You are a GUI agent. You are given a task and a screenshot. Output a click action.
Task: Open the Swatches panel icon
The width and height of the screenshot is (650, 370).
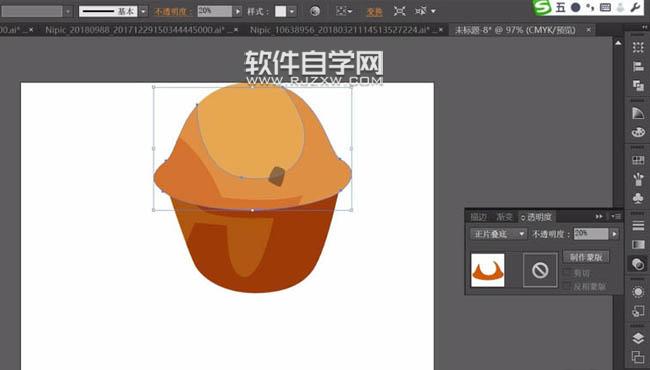(x=638, y=160)
